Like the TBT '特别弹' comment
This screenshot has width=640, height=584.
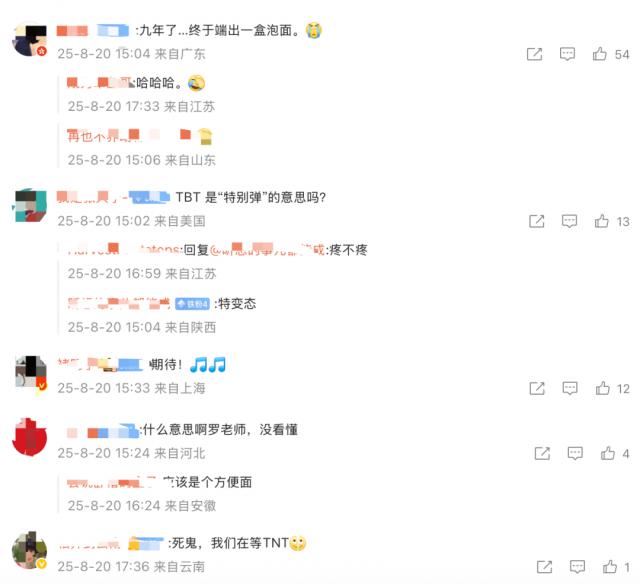tap(601, 221)
